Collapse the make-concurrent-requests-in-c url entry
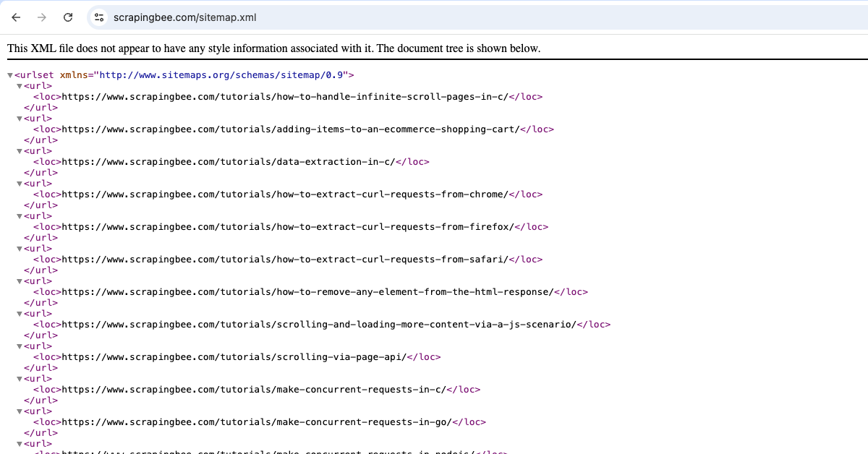Screen dimensions: 868x454 [20, 378]
